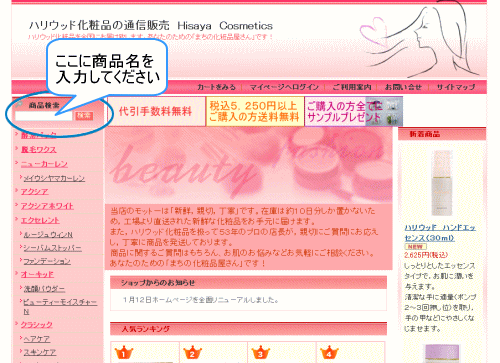Open the ヘアケア subcategory link
The width and height of the screenshot is (500, 363).
pos(37,339)
